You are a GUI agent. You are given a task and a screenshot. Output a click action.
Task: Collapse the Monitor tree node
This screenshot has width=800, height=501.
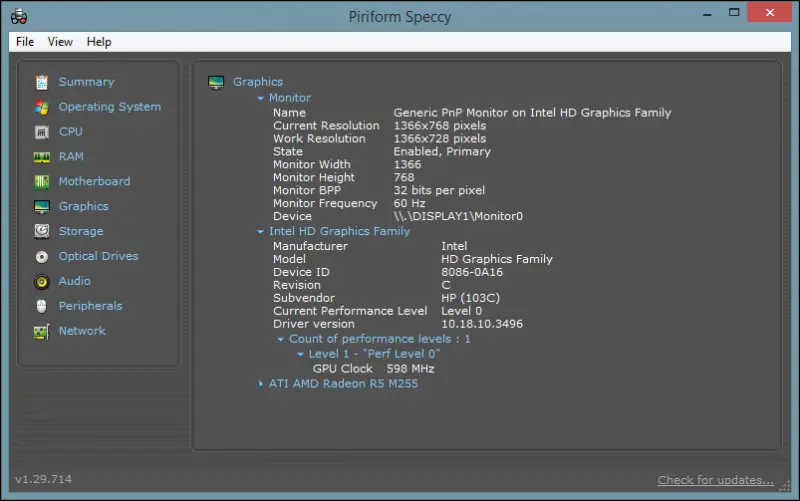(x=260, y=98)
